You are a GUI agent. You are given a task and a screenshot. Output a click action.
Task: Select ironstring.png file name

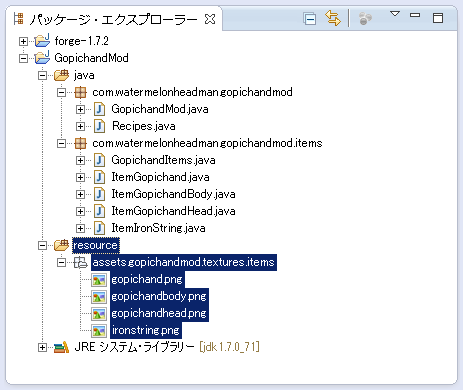click(x=146, y=330)
